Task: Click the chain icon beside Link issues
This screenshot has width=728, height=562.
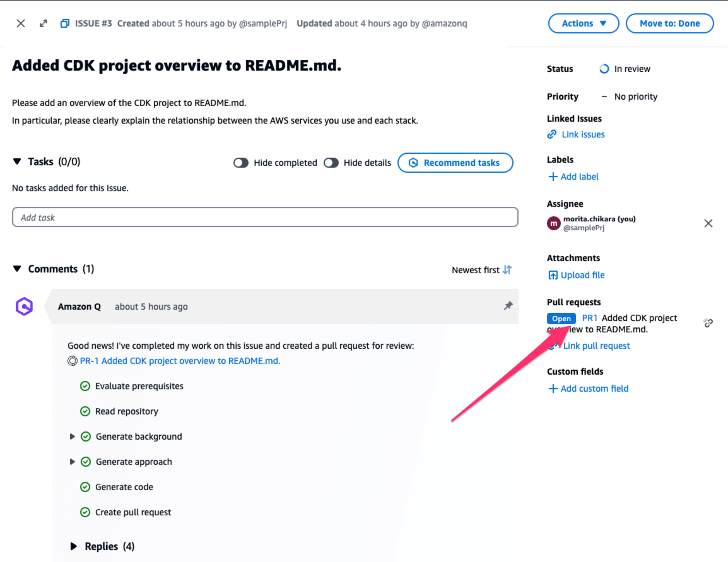Action: 552,134
